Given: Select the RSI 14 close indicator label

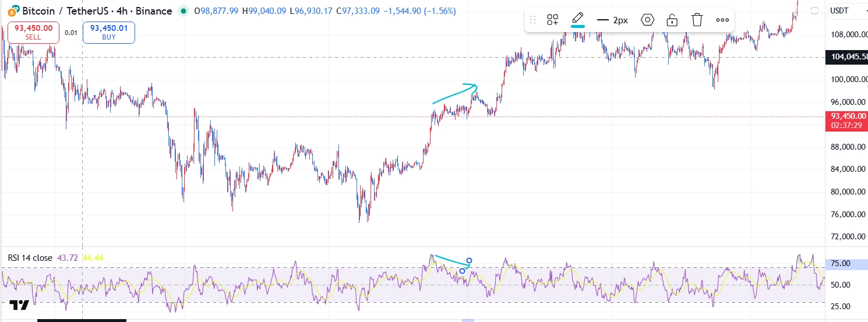Looking at the screenshot, I should (30, 257).
